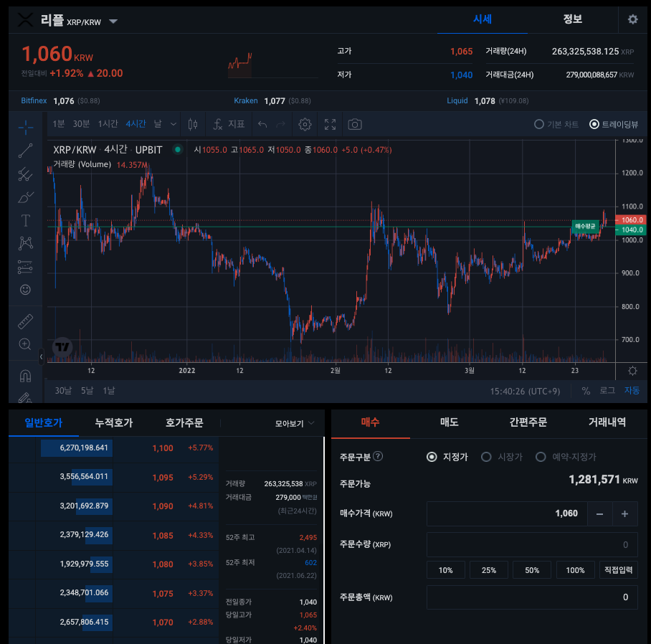Viewport: 651px width, 644px height.
Task: Select the prediction and measurement tool
Action: tap(25, 267)
